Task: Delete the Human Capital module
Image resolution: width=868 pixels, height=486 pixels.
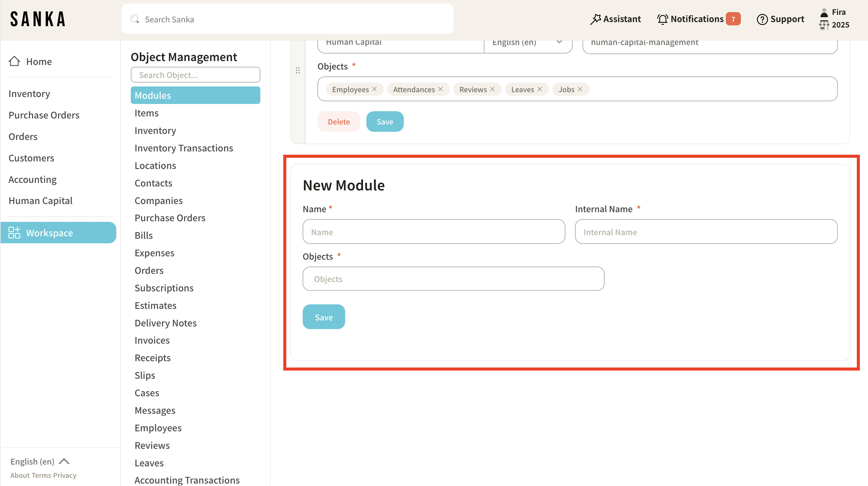Action: click(x=338, y=122)
